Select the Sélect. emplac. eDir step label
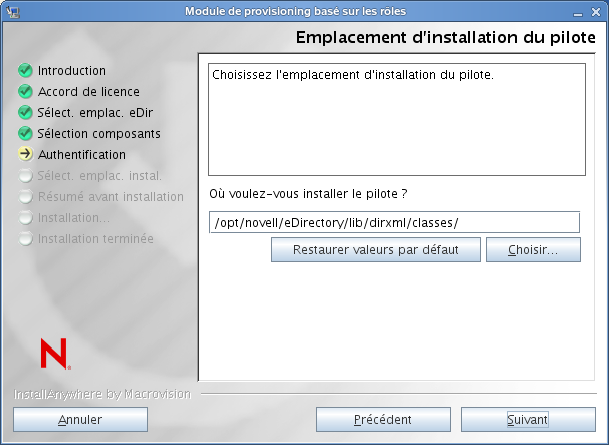 pos(95,113)
